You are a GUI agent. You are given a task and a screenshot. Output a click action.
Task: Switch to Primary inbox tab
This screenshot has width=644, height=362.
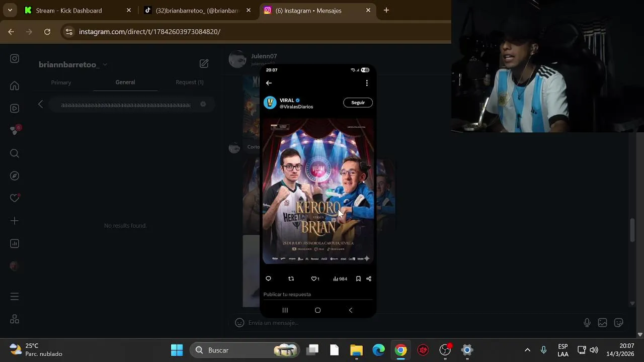pyautogui.click(x=61, y=82)
